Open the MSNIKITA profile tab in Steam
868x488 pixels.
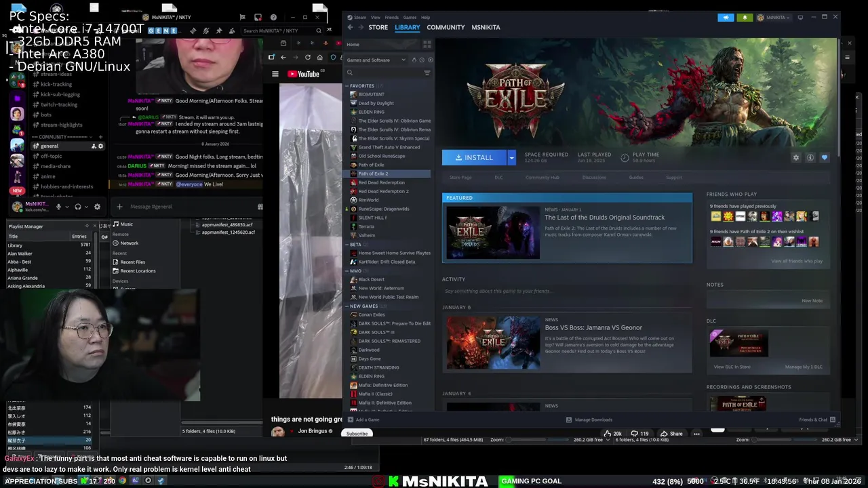[486, 27]
